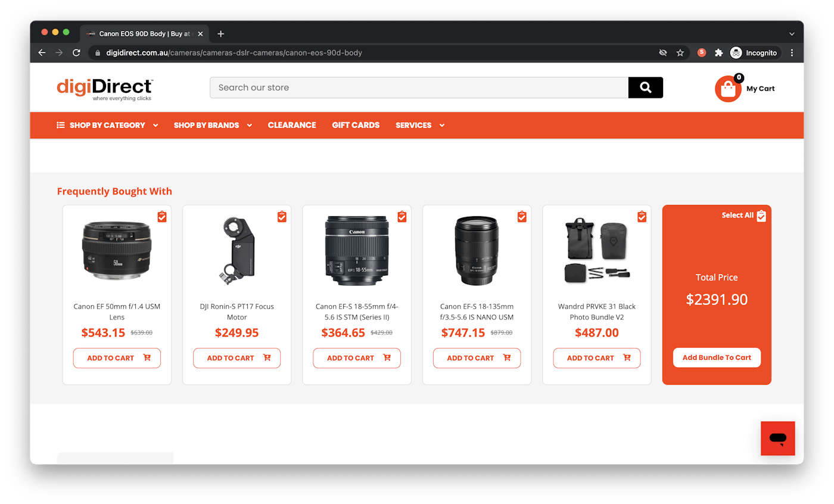Click the forward navigation arrow
The width and height of the screenshot is (834, 504).
click(59, 52)
